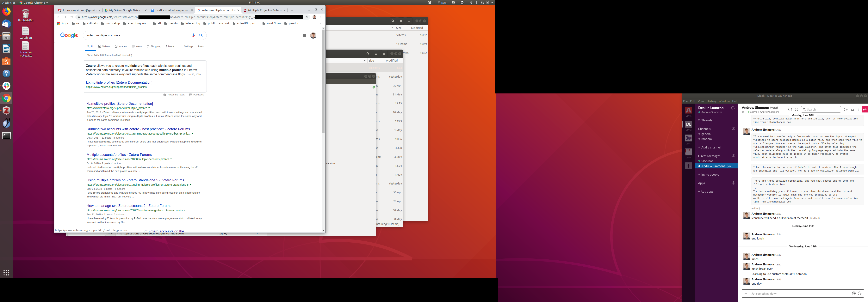Open More search filters dropdown
Screen dimensions: 868x302
(x=170, y=46)
